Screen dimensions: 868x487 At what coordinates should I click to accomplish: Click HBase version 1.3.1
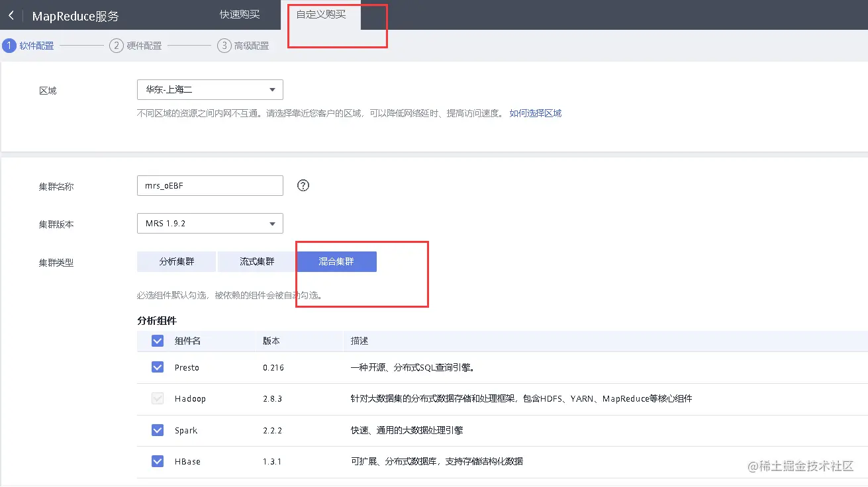pos(272,462)
